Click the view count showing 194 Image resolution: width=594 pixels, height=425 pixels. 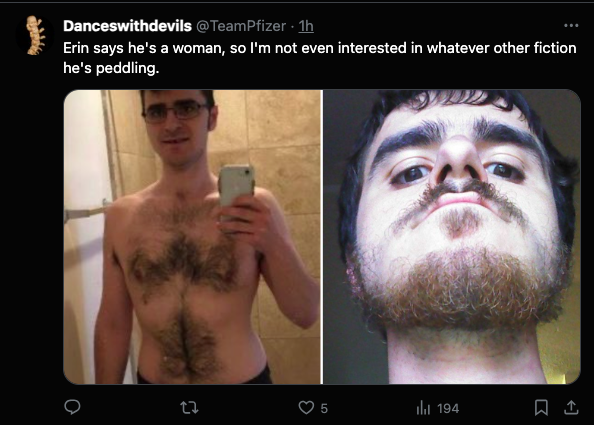(448, 408)
